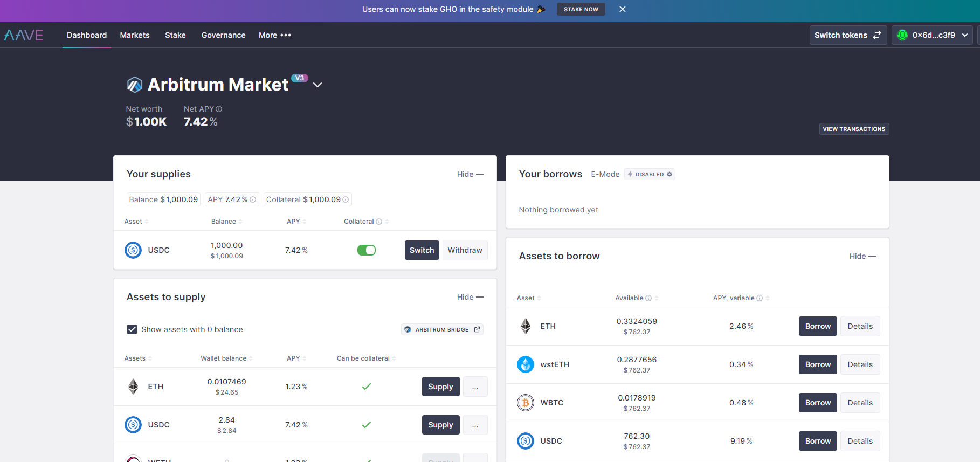Borrow USDC
This screenshot has height=462, width=980.
(818, 441)
